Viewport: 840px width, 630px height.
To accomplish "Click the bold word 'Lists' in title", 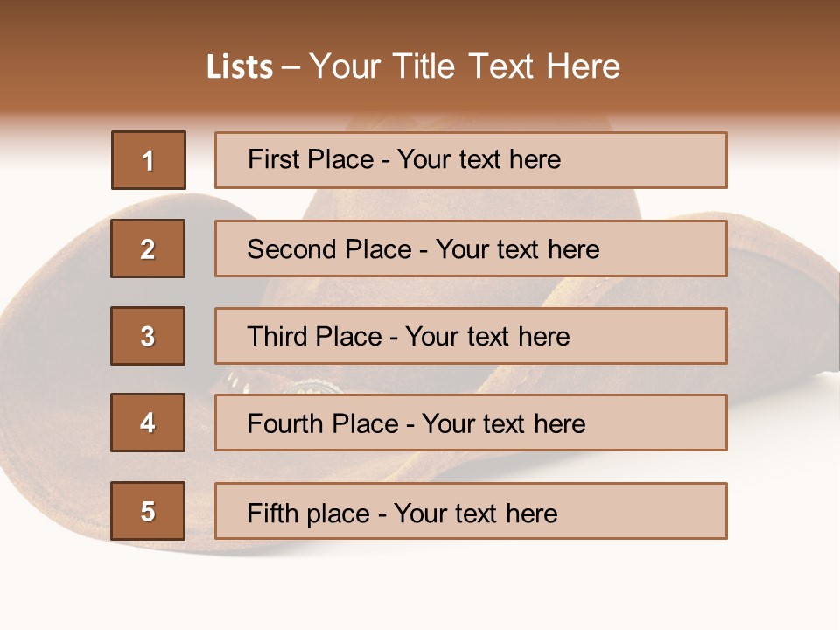I will click(x=240, y=67).
